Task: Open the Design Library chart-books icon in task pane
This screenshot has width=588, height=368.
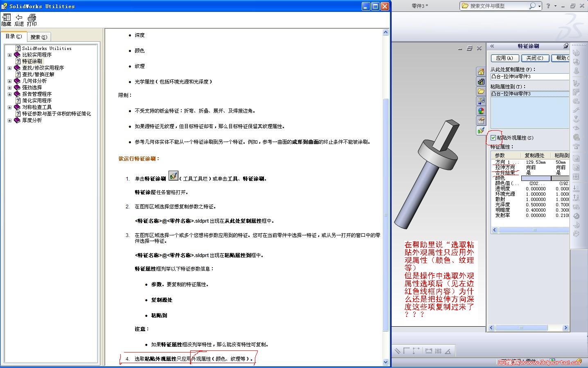Action: [x=481, y=82]
